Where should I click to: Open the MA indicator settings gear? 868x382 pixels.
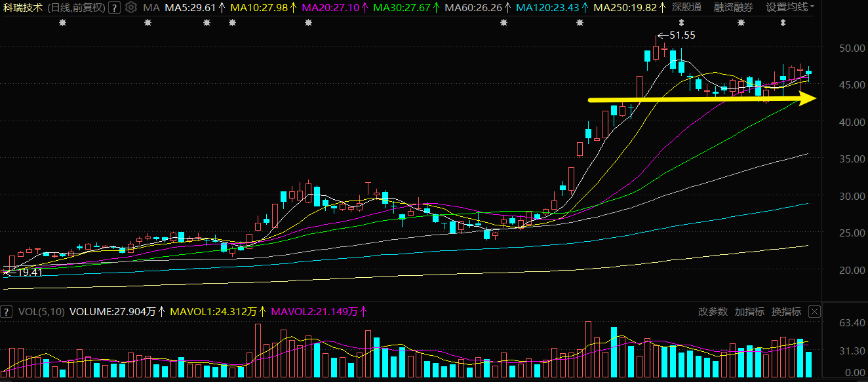click(130, 8)
